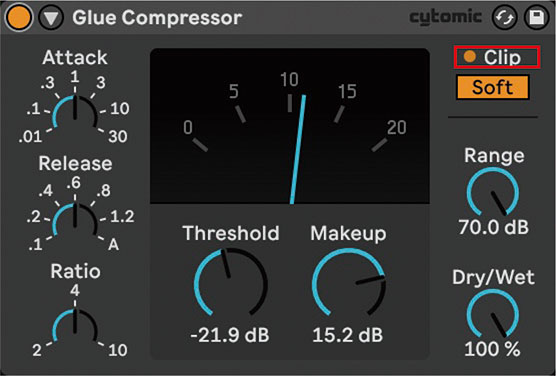Select the 70.0 dB range value

[x=494, y=227]
